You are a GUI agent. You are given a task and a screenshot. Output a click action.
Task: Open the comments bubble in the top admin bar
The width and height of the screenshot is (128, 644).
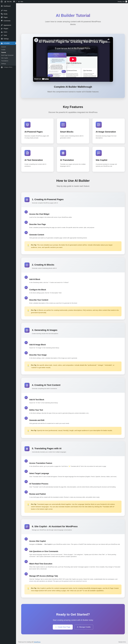click(x=14, y=1)
